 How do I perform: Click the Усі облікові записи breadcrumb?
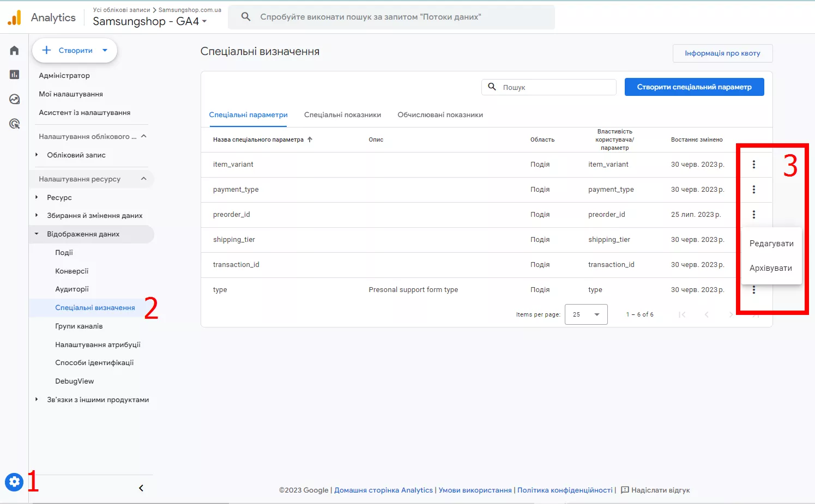[x=121, y=10]
